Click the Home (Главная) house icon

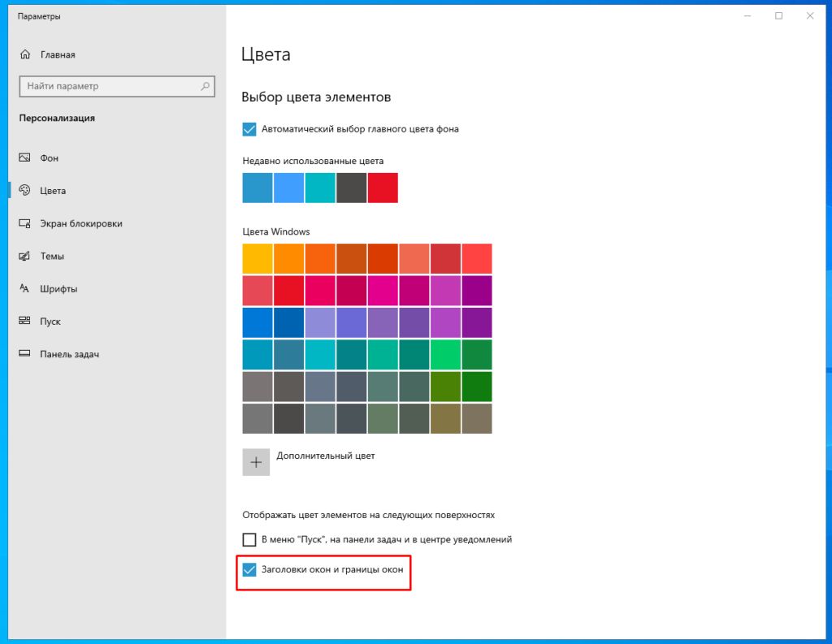(x=24, y=55)
